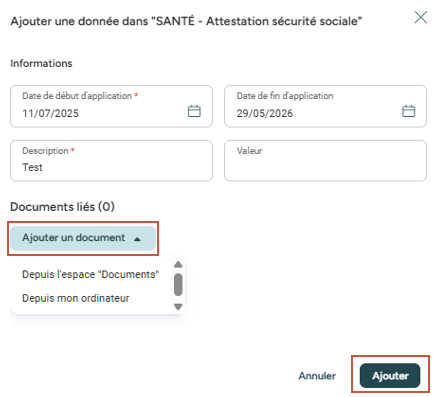The width and height of the screenshot is (441, 397).
Task: Click the dialog title mentioning SANTÉ attestation
Action: (x=186, y=21)
